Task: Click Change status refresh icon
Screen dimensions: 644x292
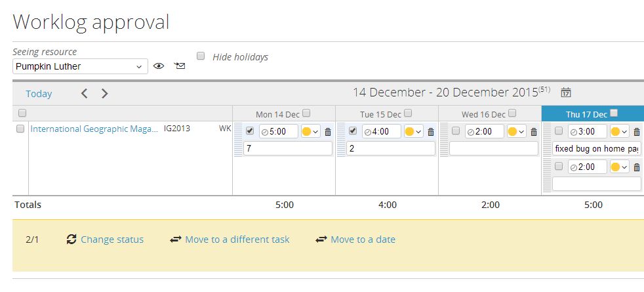Action: pos(71,240)
